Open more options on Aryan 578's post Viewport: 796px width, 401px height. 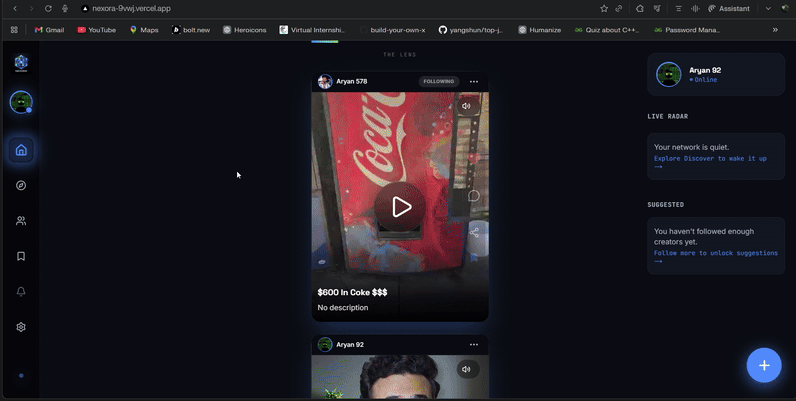tap(474, 82)
